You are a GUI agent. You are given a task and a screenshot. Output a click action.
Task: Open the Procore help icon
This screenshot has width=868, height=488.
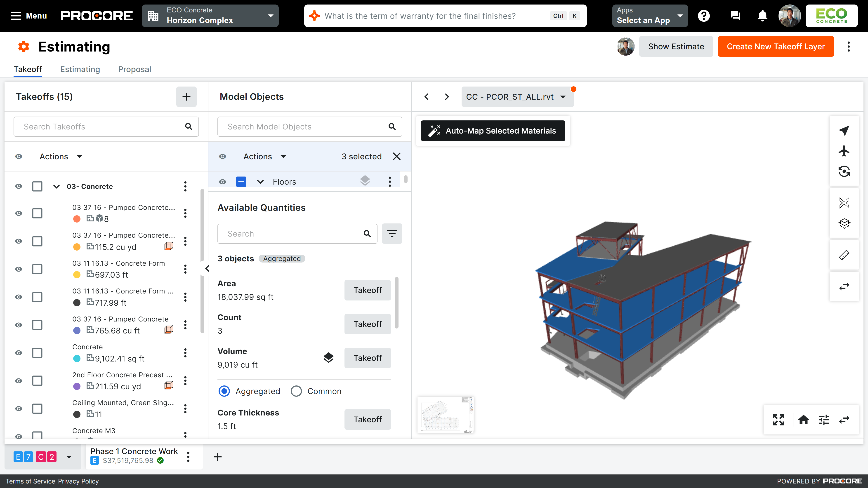click(704, 16)
